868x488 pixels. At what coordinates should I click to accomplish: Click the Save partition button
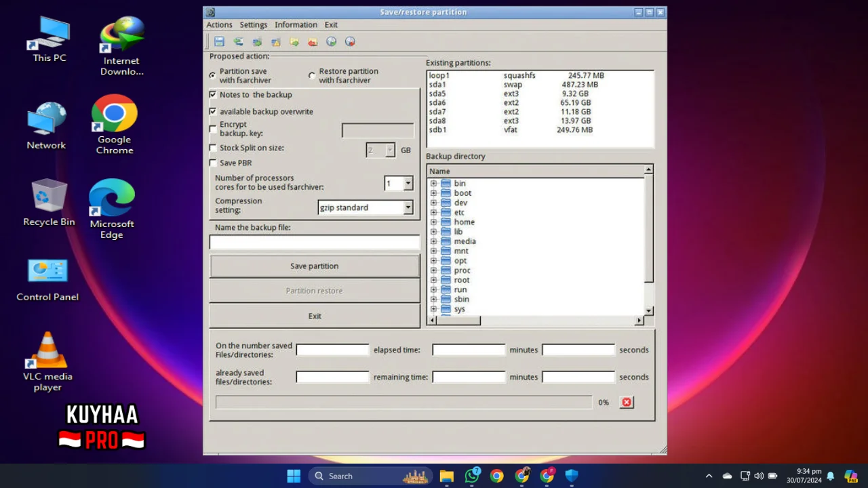(315, 266)
